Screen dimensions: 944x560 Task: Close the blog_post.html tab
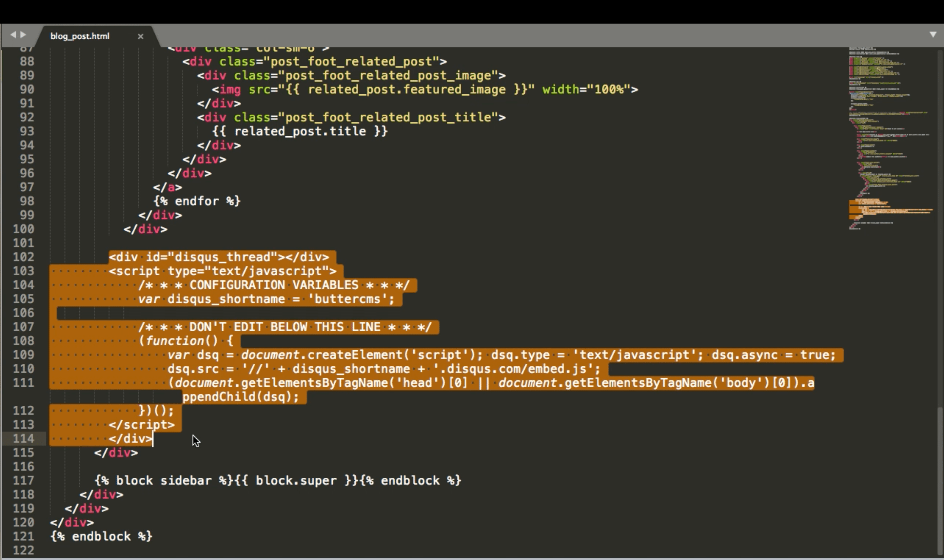(140, 36)
